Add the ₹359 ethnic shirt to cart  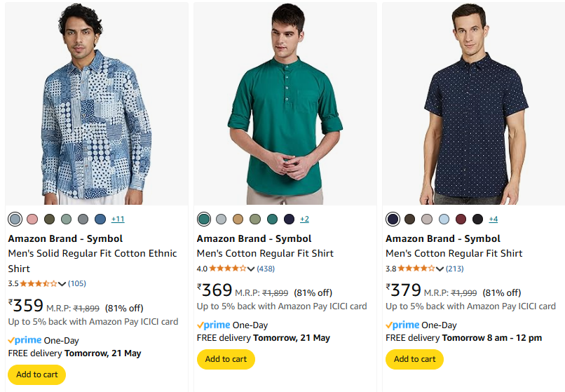tap(36, 374)
